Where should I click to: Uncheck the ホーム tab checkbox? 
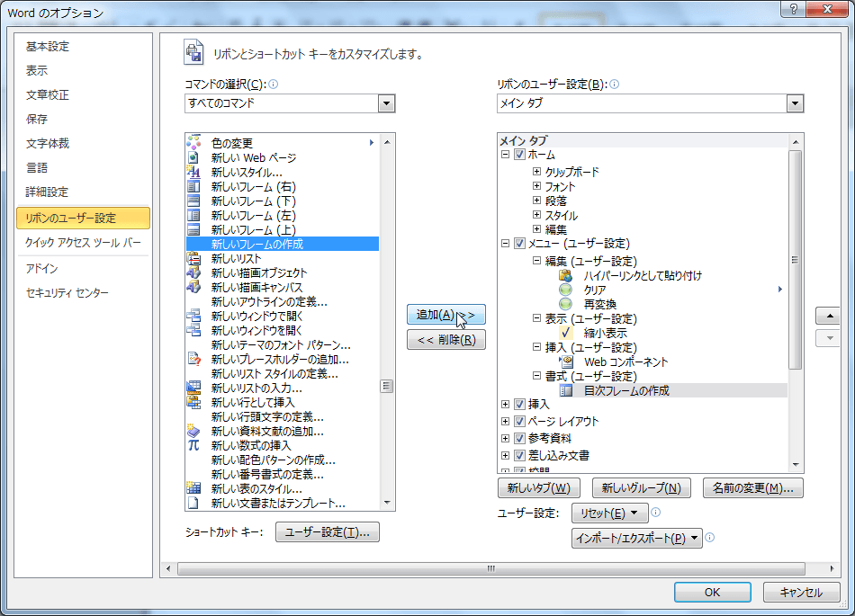tap(519, 154)
